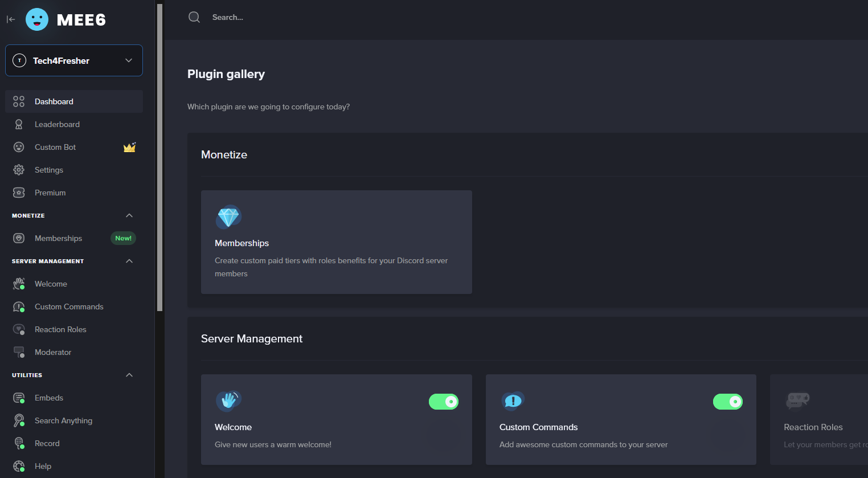
Task: Open Dashboard from the sidebar
Action: pos(74,101)
